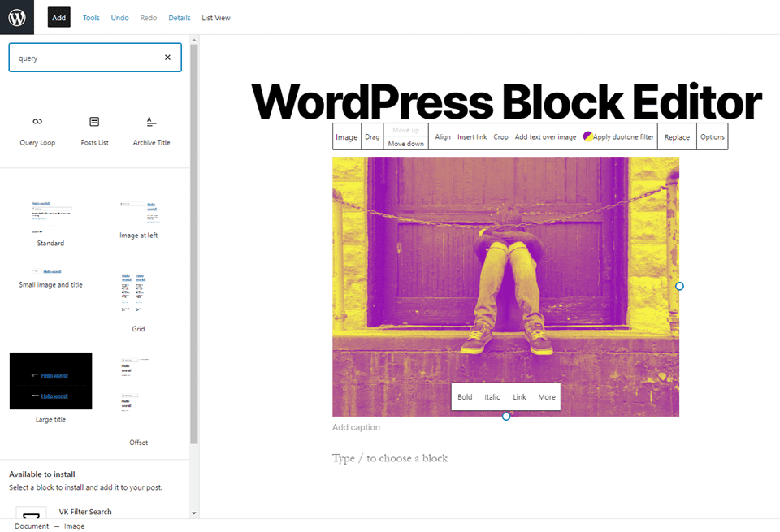
Task: Click the Move down button
Action: [x=405, y=144]
